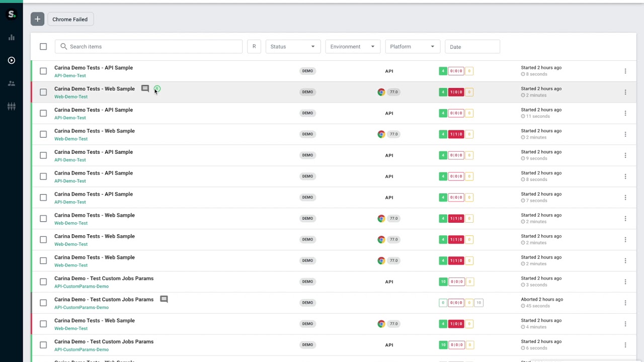
Task: Check the 3 seconds Custom Jobs run
Action: click(43, 282)
